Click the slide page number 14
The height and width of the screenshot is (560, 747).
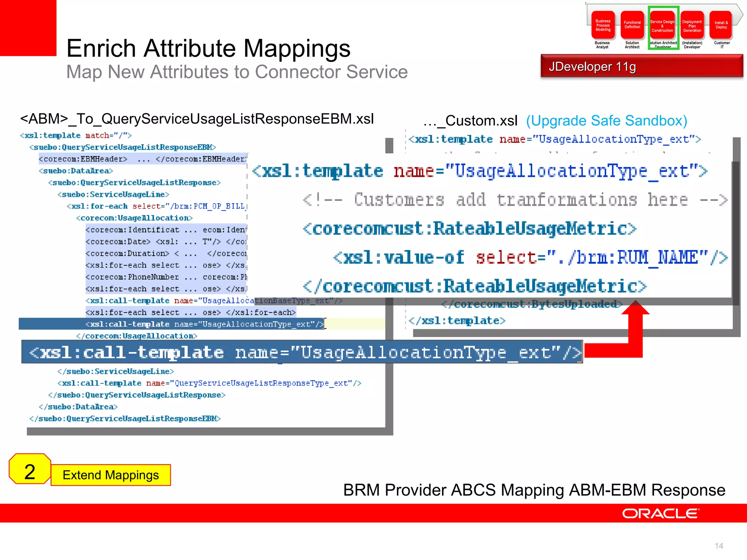point(719,546)
